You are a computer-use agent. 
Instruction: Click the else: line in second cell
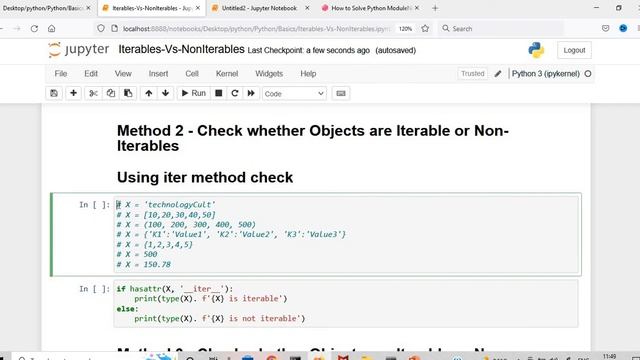(127, 309)
